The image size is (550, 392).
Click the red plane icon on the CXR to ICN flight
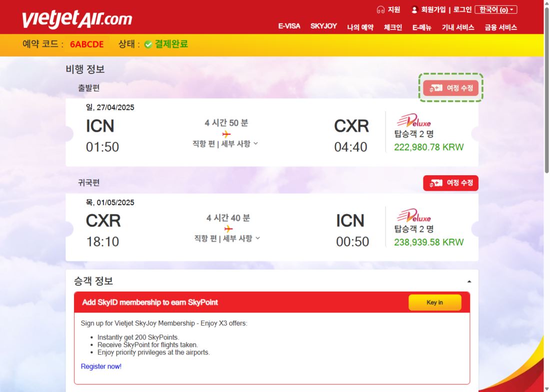228,229
